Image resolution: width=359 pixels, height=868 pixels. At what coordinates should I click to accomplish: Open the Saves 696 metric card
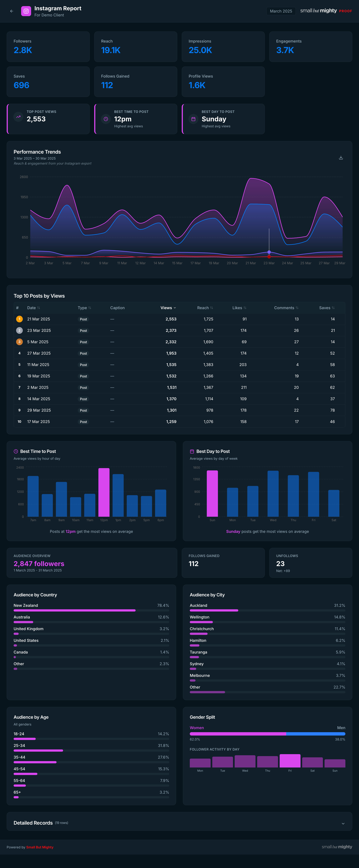coord(48,82)
